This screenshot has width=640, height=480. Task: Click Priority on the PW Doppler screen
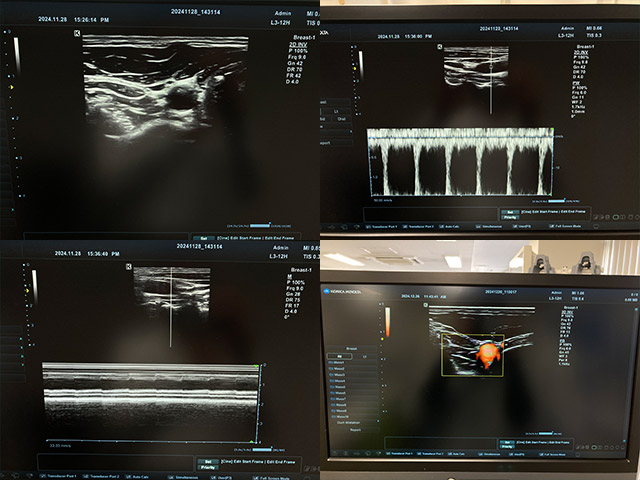[510, 218]
